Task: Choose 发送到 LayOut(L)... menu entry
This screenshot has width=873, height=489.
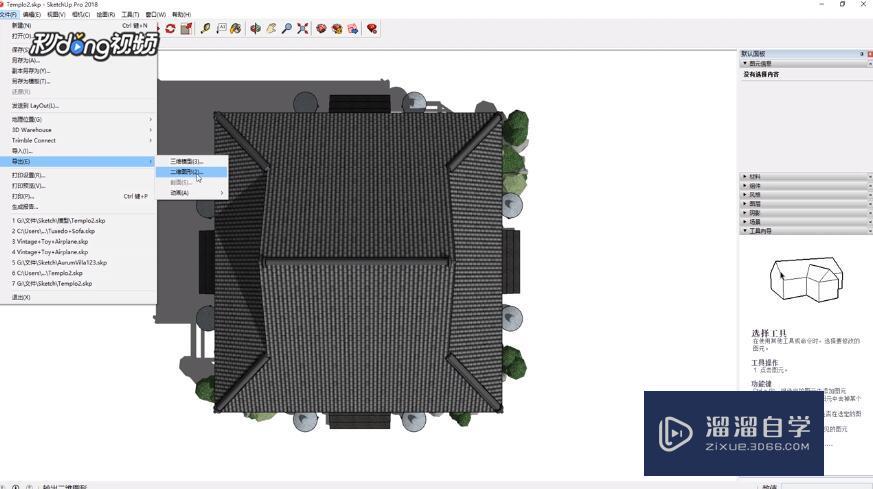Action: 79,106
